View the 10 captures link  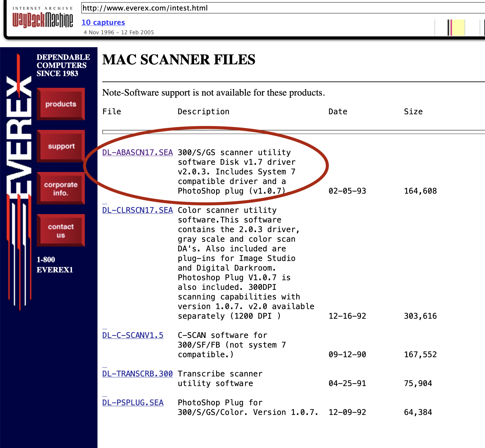tap(103, 23)
